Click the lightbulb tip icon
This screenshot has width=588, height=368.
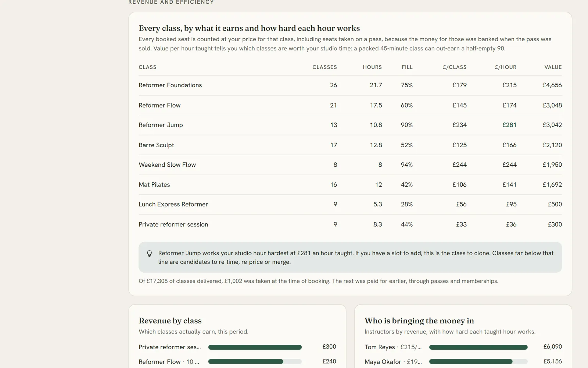coord(149,254)
